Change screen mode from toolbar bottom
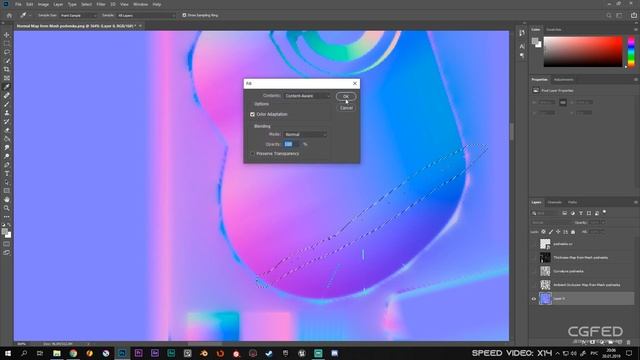 click(x=7, y=253)
